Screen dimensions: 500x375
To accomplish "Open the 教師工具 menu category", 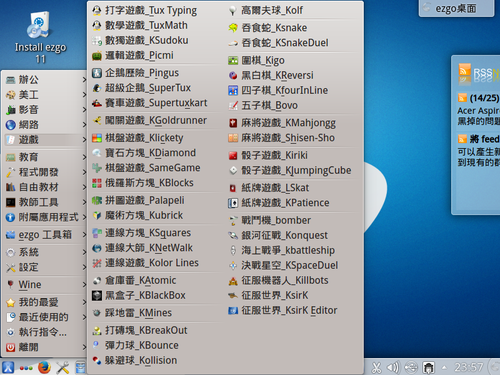I will pyautogui.click(x=45, y=202).
